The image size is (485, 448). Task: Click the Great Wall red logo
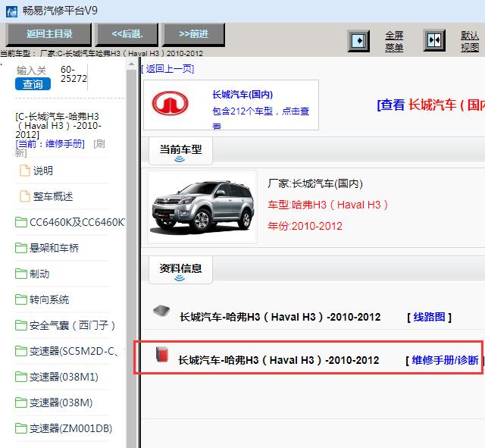pyautogui.click(x=170, y=103)
